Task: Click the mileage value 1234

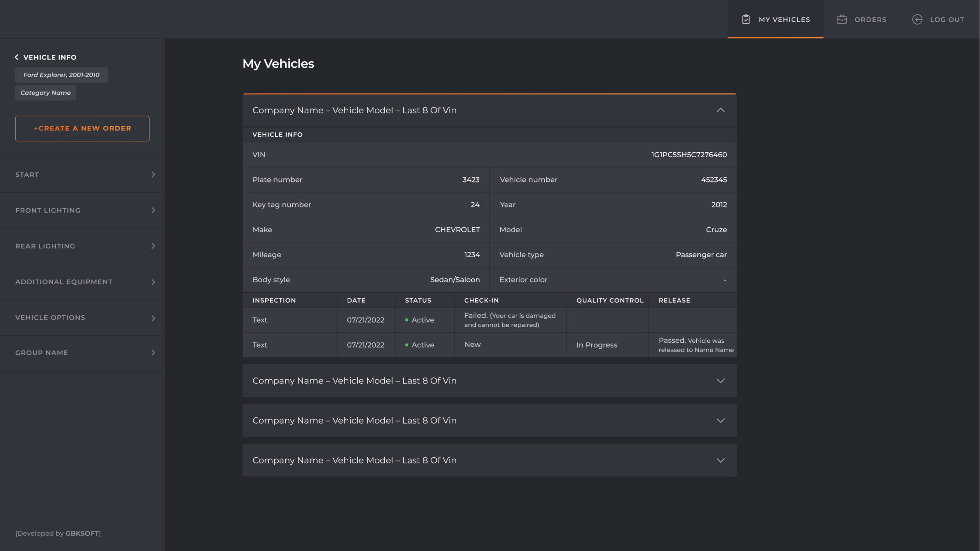Action: click(472, 255)
